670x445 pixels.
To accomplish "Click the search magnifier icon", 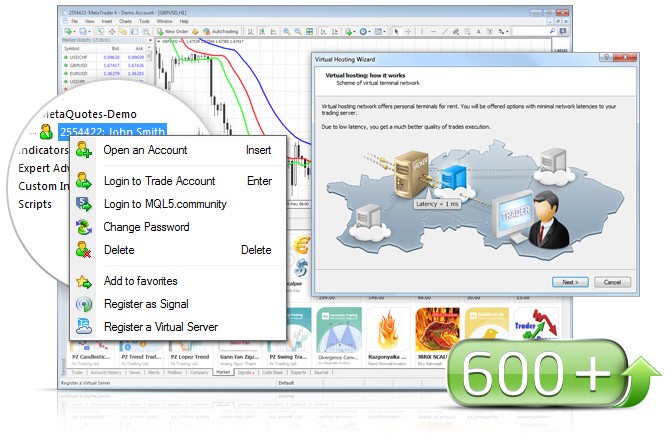I will pyautogui.click(x=552, y=31).
